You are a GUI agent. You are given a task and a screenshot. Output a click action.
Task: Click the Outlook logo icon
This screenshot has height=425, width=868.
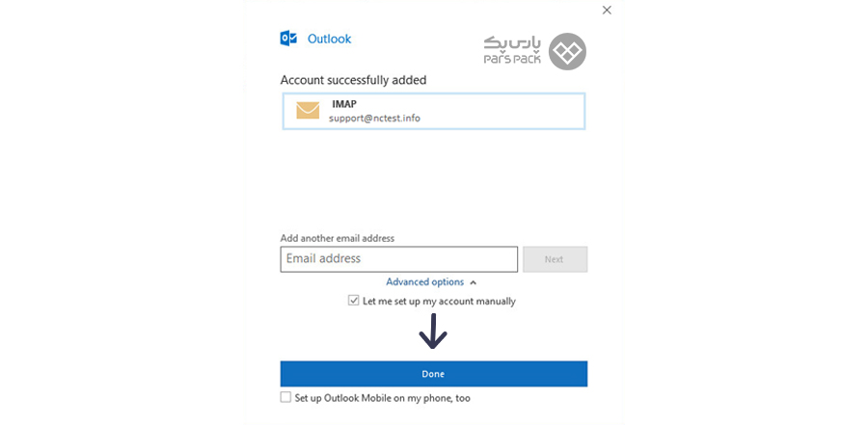pyautogui.click(x=288, y=39)
